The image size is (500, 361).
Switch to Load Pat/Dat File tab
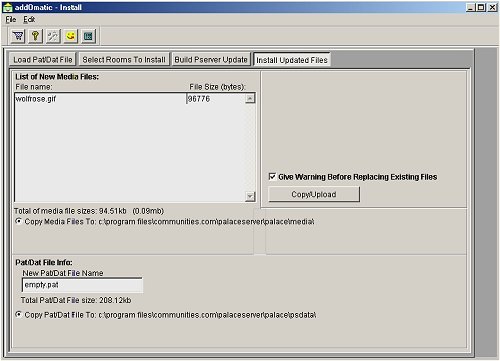(43, 59)
